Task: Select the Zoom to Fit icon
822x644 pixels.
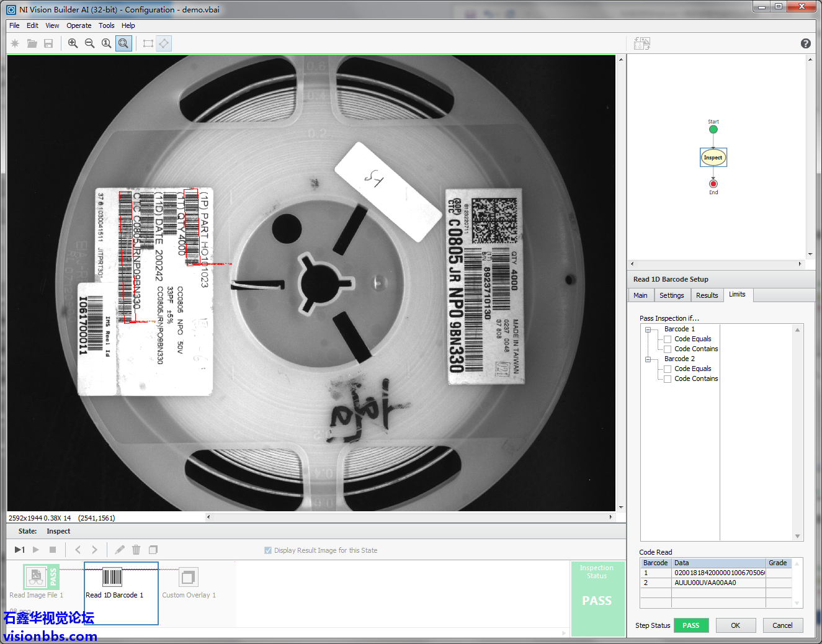Action: (123, 43)
